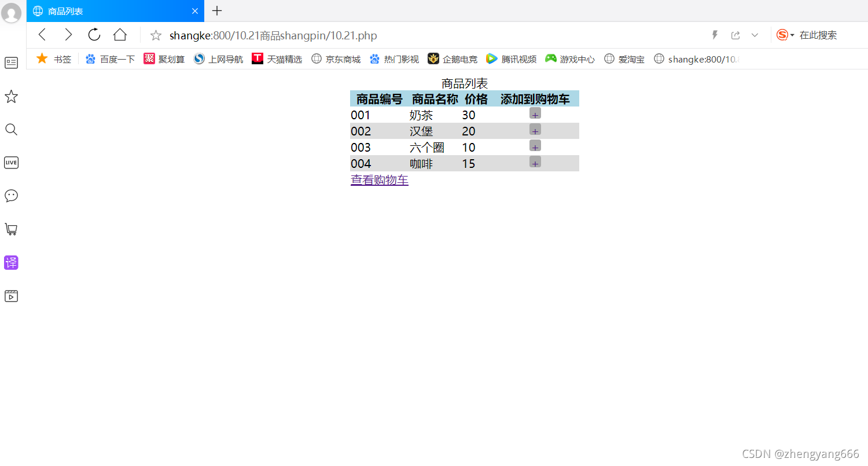Bookmark this page with star icon
868x466 pixels.
pos(156,35)
